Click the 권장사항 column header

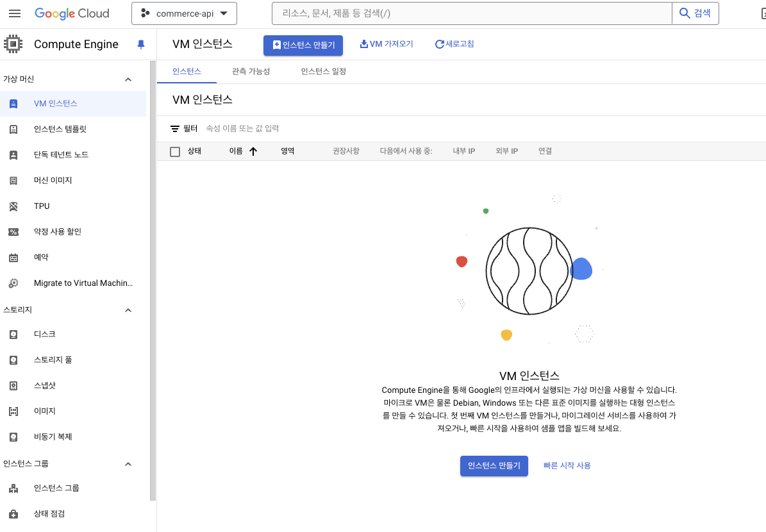tap(346, 151)
